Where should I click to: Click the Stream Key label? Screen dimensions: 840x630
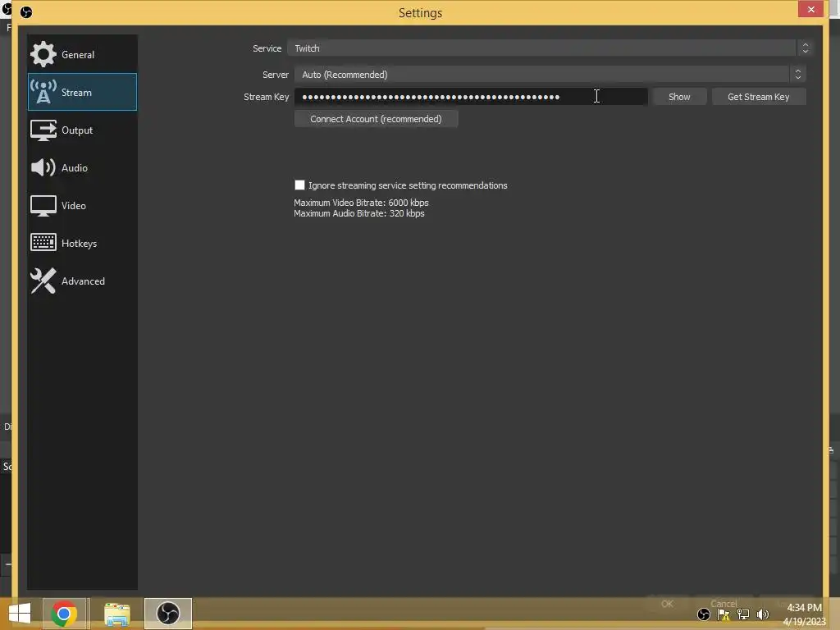(267, 97)
